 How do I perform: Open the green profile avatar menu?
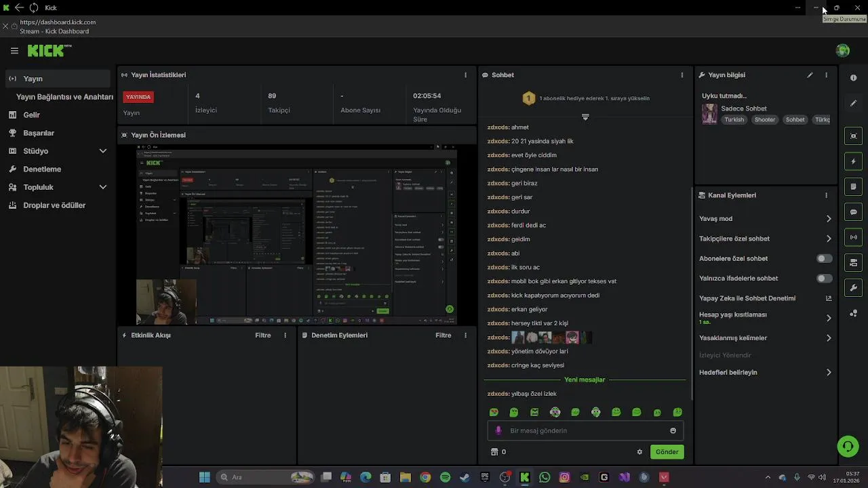tap(843, 51)
